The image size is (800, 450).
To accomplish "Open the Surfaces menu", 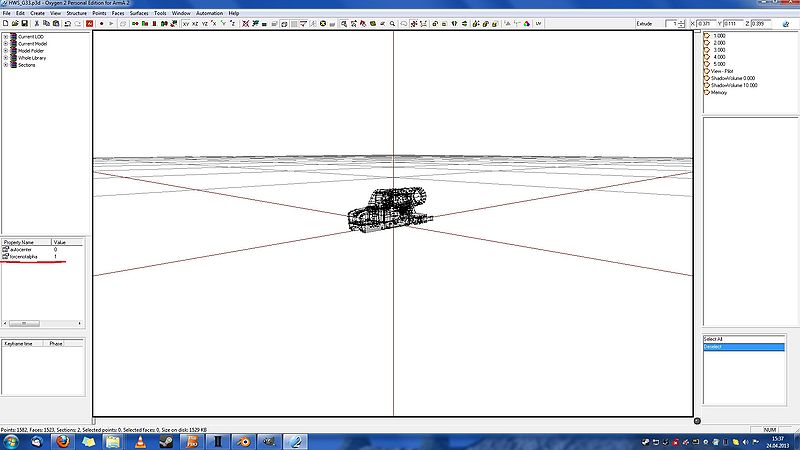I will (x=138, y=13).
